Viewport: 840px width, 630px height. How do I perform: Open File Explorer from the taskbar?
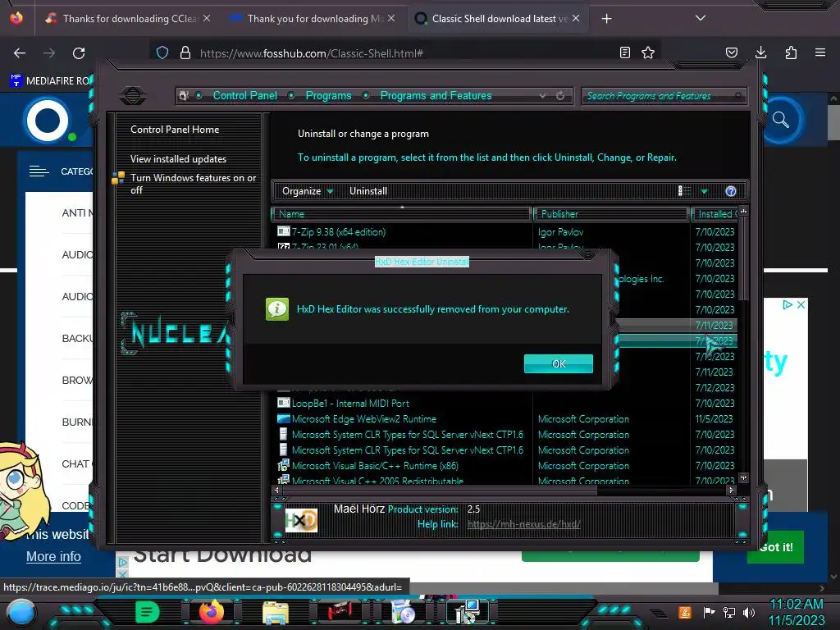click(276, 612)
